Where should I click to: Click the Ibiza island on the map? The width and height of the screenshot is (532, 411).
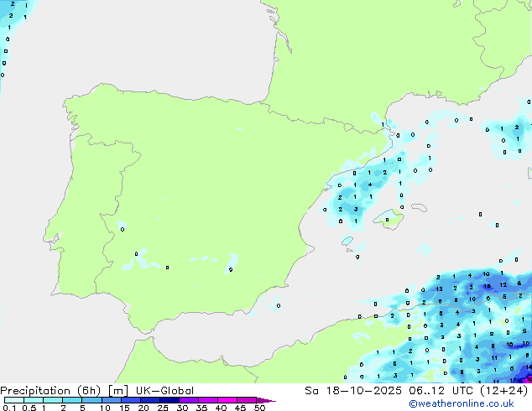pos(347,241)
